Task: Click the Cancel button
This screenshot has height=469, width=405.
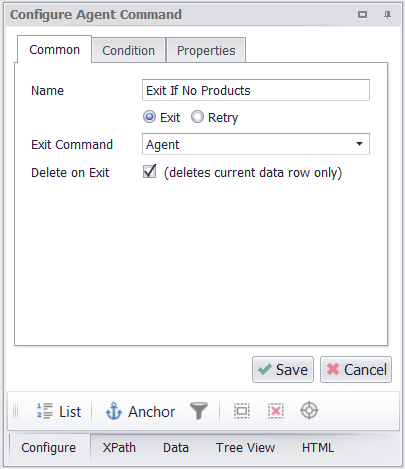Action: (x=356, y=369)
